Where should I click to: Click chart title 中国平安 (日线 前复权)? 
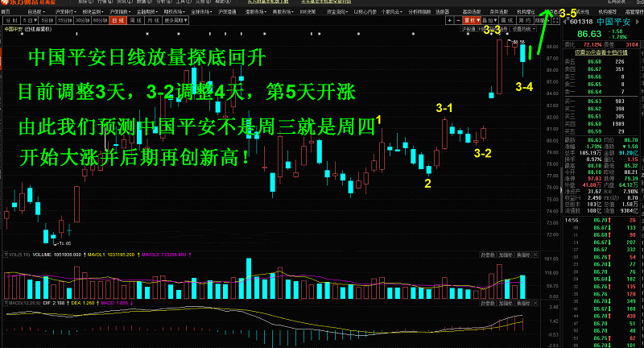tap(28, 29)
